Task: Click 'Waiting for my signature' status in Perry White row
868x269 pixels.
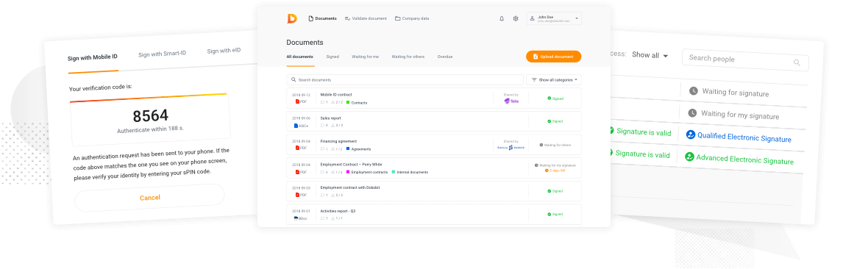Action: (555, 165)
